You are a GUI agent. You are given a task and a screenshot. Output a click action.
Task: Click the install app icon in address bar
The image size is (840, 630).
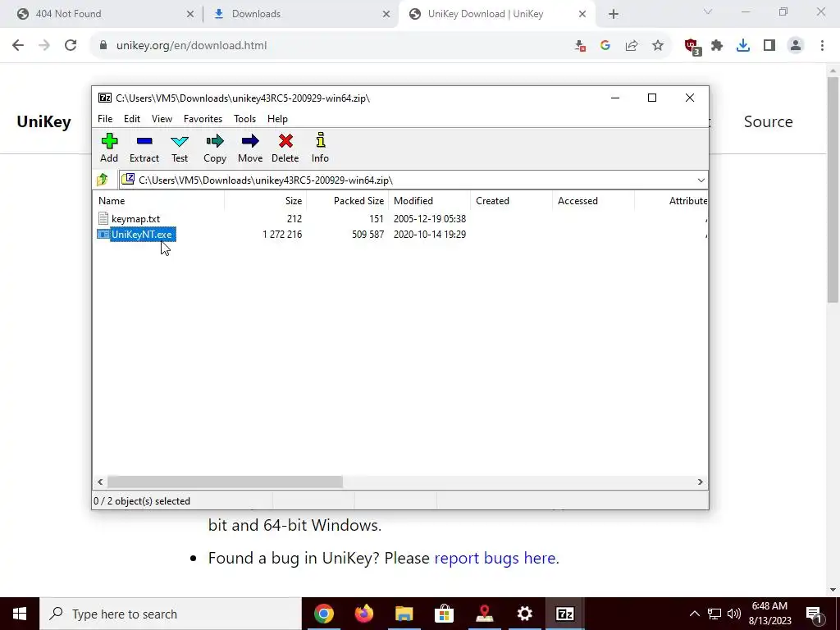pos(580,46)
